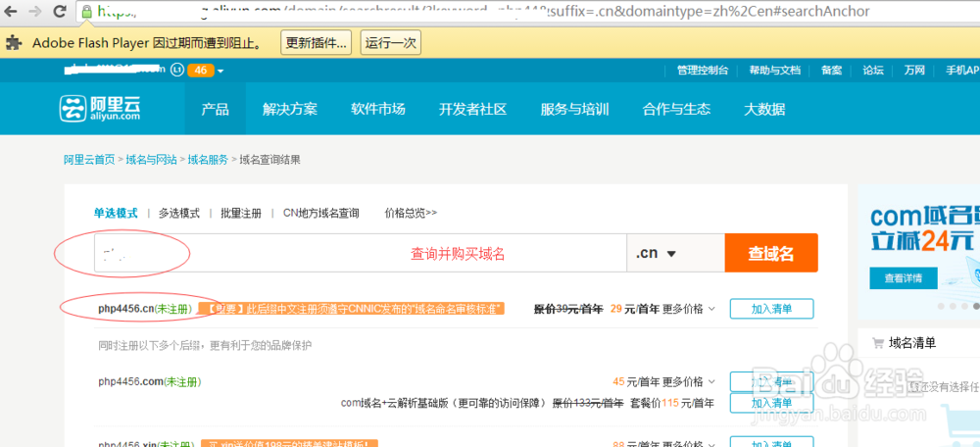Screen dimensions: 980x447
Task: Click the browser forward arrow
Action: tap(37, 11)
